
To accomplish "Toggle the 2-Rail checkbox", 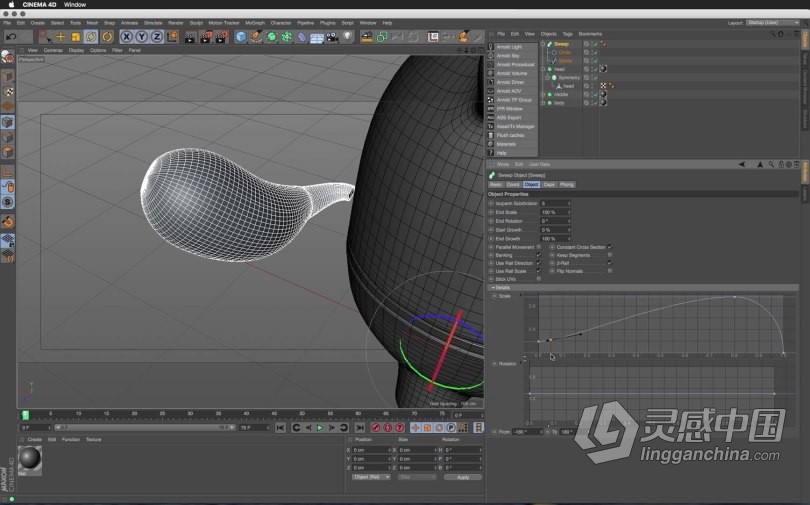I will pos(610,263).
